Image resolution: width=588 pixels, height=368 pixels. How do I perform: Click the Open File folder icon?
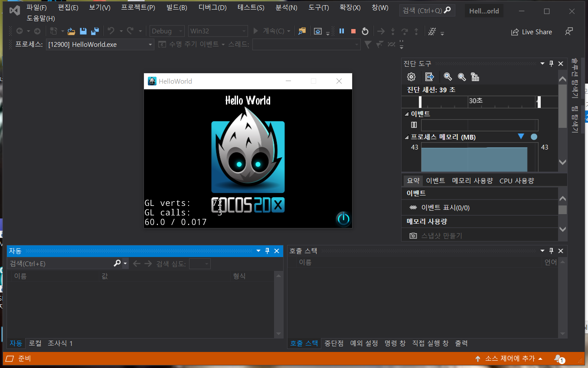(71, 31)
